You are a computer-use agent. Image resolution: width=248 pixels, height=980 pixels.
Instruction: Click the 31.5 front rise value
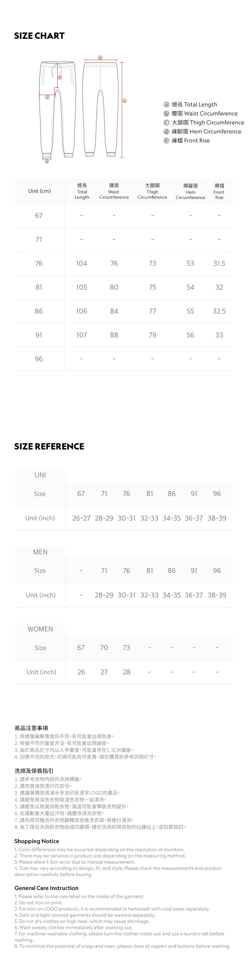tap(219, 263)
